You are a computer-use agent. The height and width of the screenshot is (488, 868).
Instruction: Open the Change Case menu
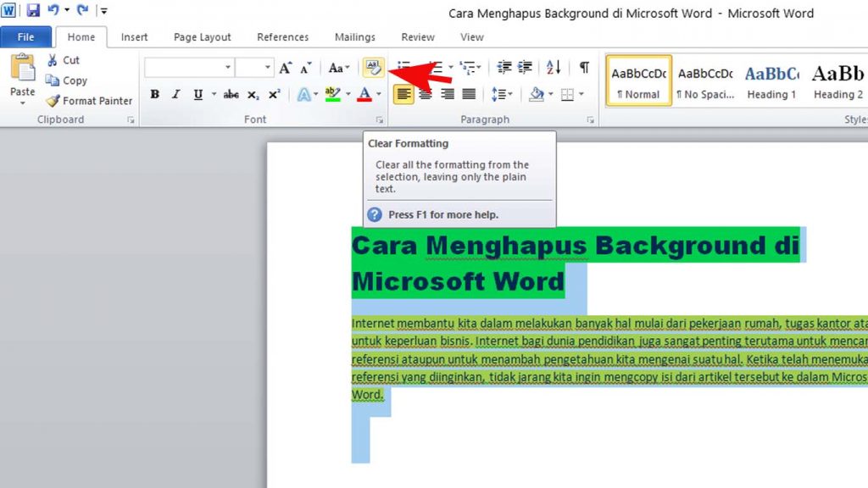(x=339, y=68)
